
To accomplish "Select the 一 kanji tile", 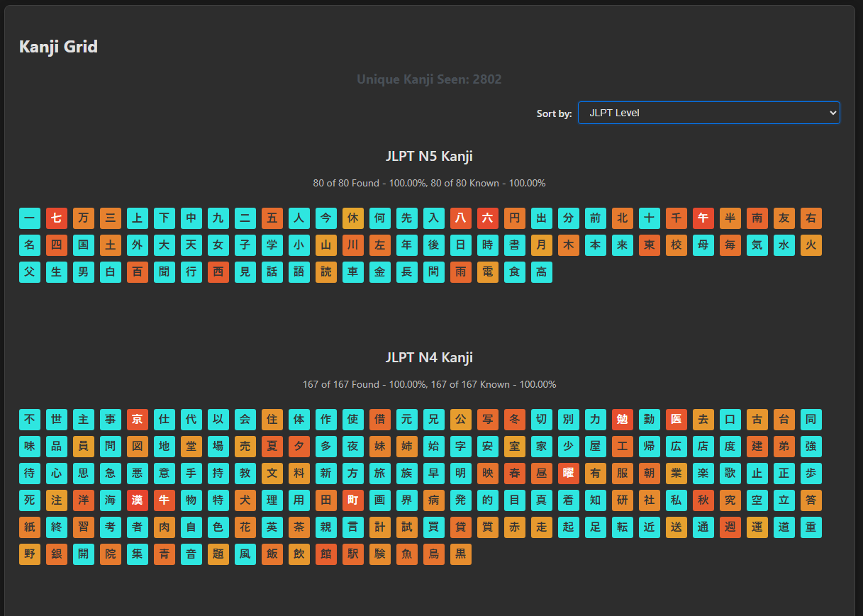I will (30, 218).
